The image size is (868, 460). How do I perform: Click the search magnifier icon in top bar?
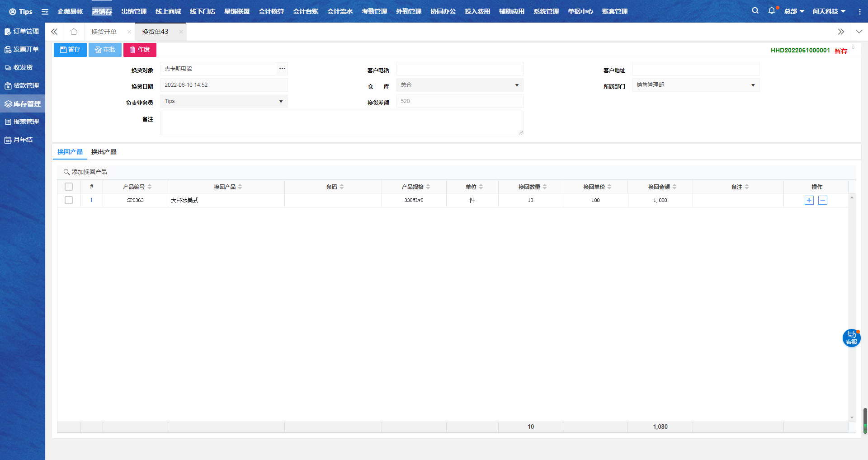pos(755,11)
